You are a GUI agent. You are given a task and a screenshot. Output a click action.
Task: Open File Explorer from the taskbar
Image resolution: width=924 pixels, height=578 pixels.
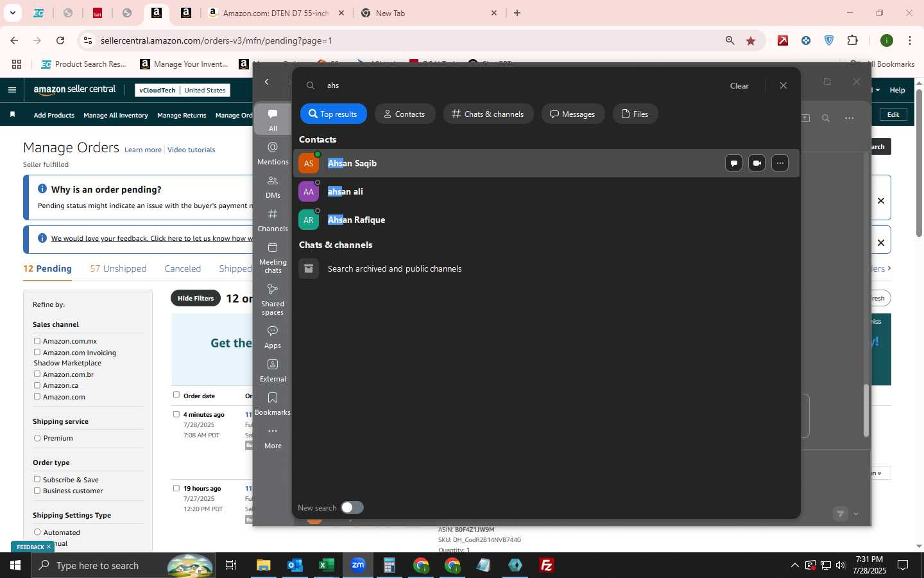[264, 565]
